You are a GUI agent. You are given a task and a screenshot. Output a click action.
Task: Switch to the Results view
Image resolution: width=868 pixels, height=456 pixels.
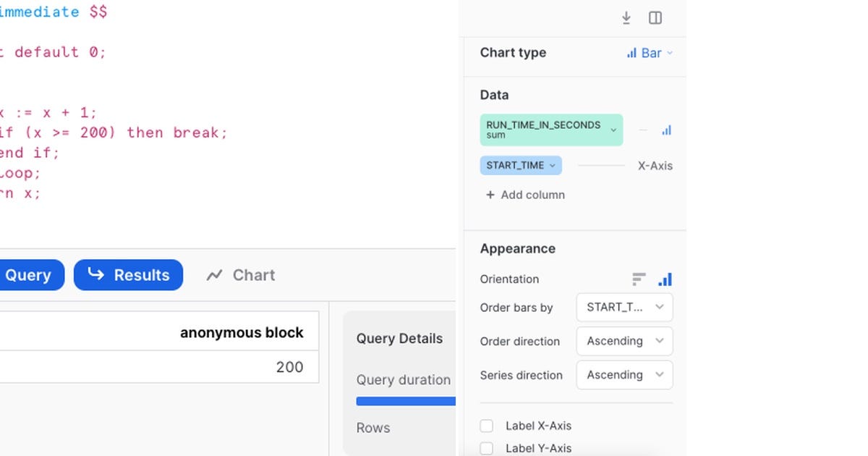(128, 275)
